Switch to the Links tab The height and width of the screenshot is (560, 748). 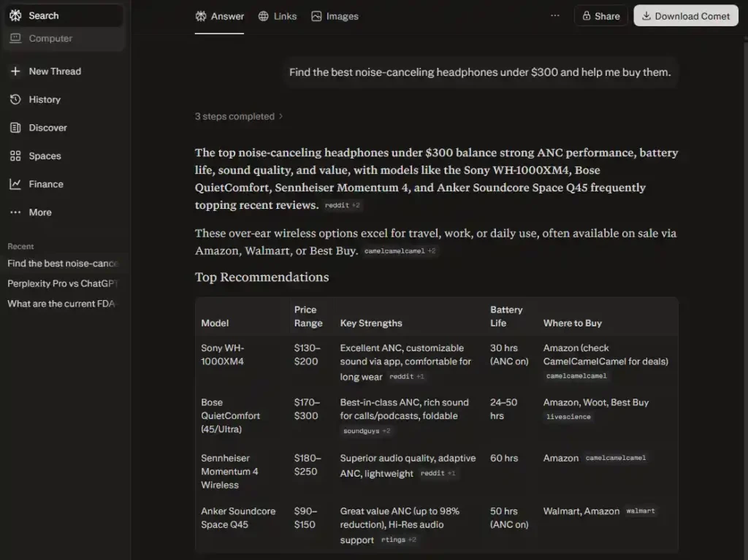coord(278,16)
